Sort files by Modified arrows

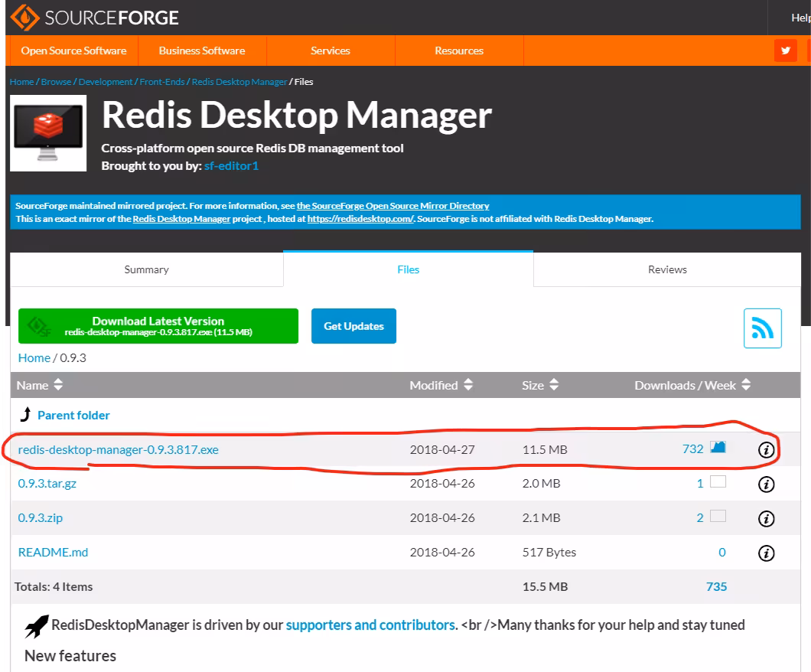tap(468, 384)
